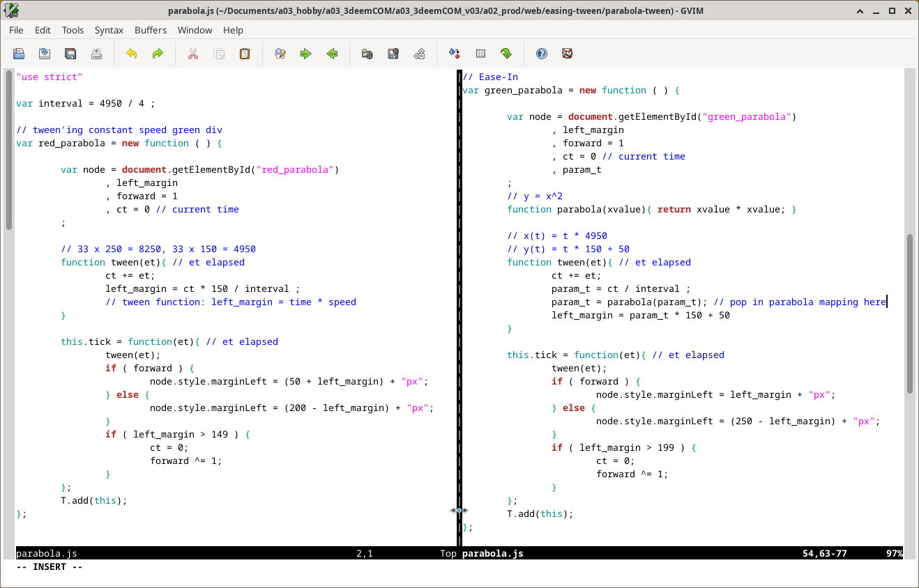Click the Save All files icon

coord(70,54)
